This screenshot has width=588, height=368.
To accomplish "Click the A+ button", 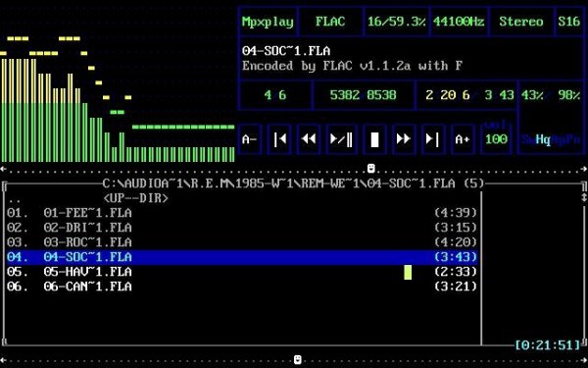I will 462,139.
